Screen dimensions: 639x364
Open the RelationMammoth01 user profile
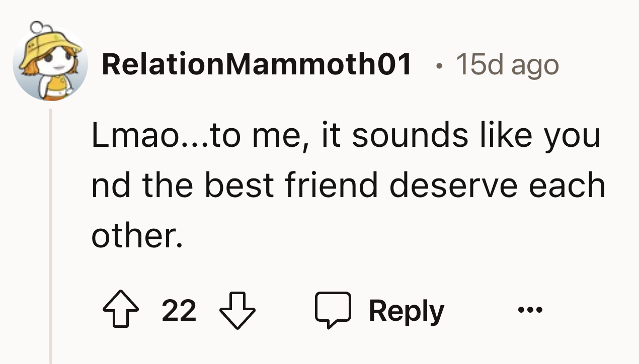tap(257, 65)
